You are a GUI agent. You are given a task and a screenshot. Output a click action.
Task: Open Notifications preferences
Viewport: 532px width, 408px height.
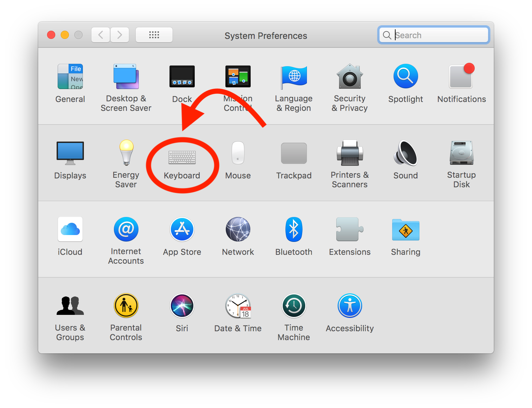click(x=461, y=76)
